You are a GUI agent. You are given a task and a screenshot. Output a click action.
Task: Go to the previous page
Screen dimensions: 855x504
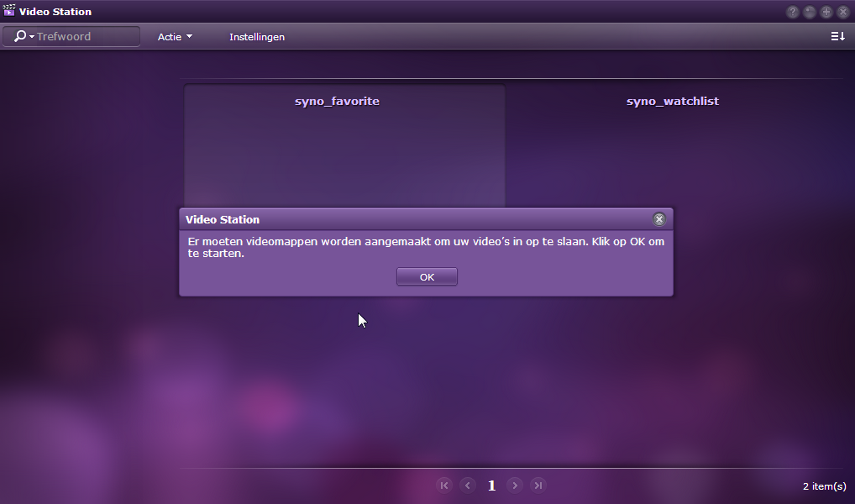[x=468, y=485]
